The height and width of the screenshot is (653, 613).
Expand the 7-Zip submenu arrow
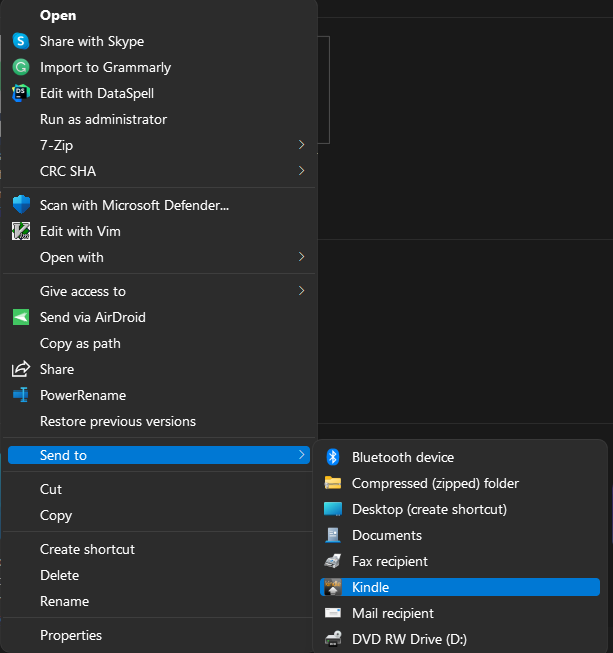pos(302,145)
